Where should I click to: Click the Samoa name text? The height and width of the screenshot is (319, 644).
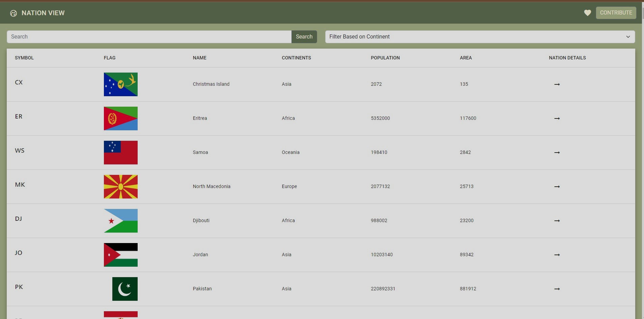point(200,152)
